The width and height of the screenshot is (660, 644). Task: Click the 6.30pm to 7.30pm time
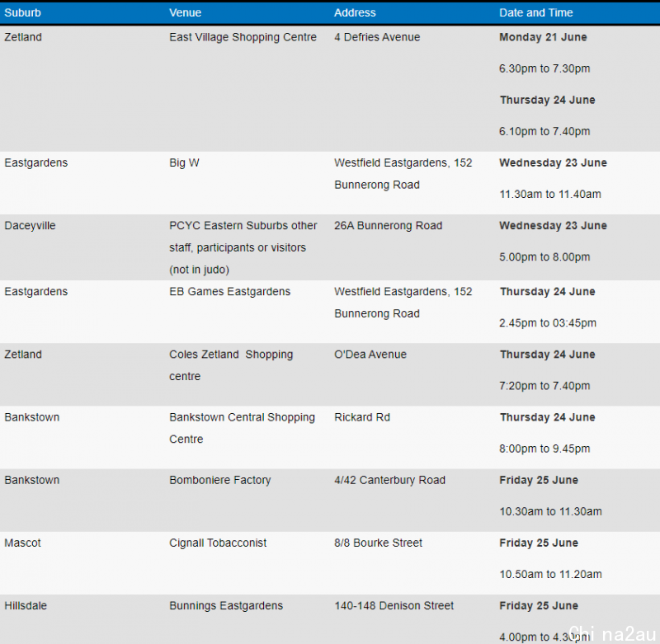click(544, 68)
